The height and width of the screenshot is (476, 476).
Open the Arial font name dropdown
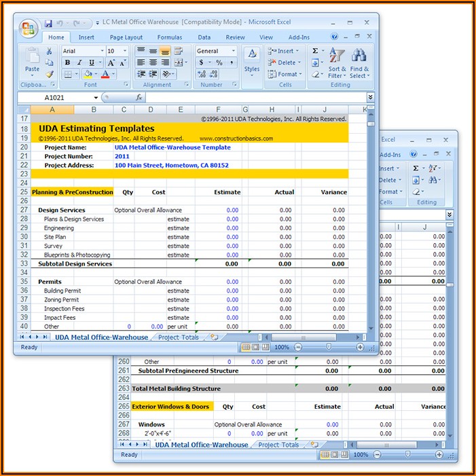[x=102, y=51]
